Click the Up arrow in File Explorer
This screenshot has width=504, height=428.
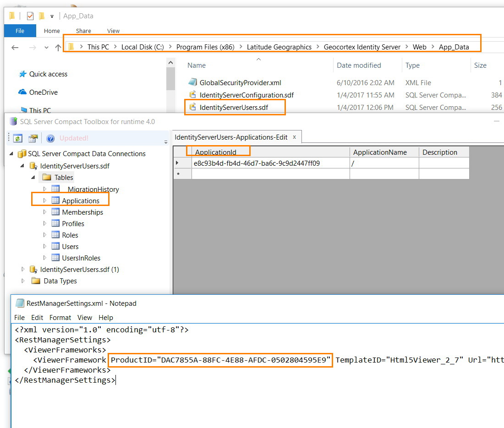coord(58,48)
